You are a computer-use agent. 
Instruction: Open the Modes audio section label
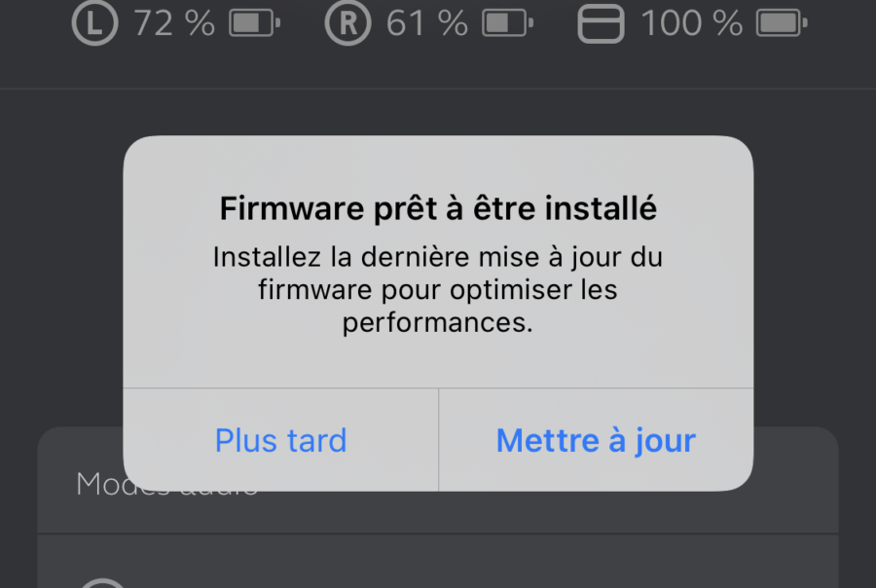pyautogui.click(x=166, y=484)
